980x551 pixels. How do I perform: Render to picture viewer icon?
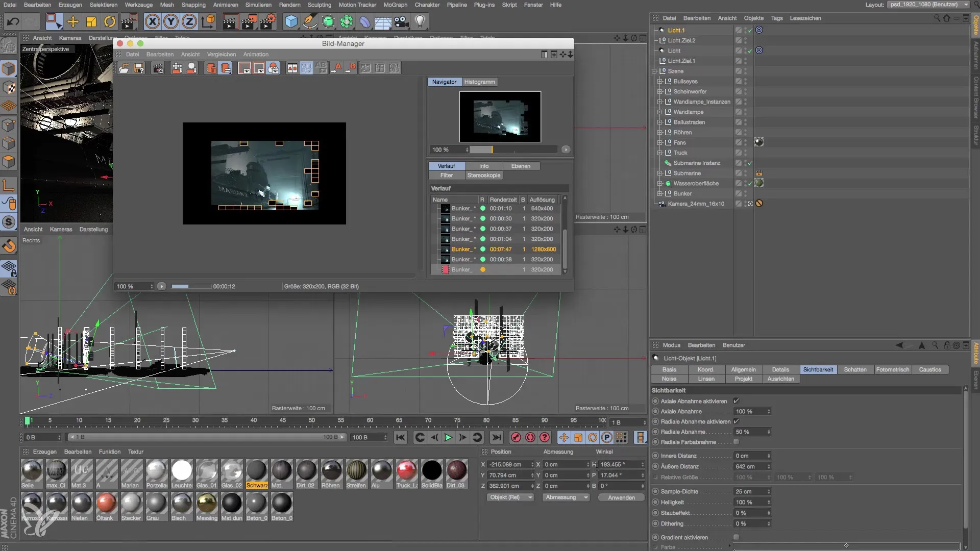click(x=250, y=21)
